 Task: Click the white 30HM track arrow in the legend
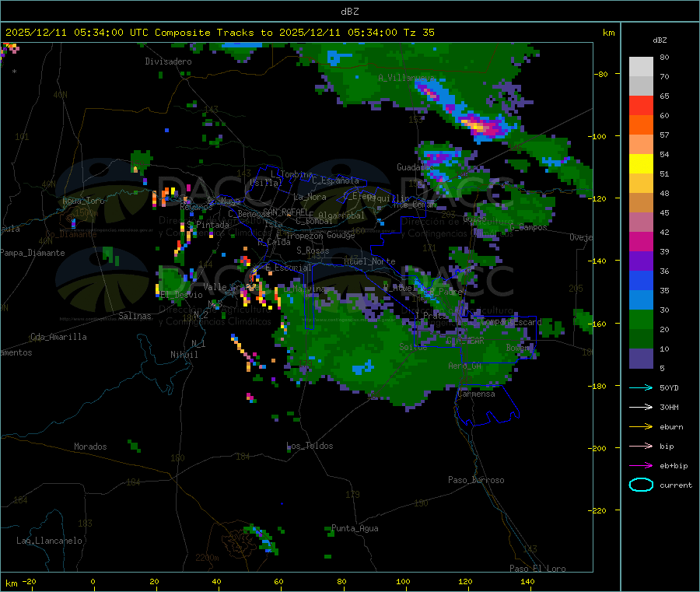[641, 407]
